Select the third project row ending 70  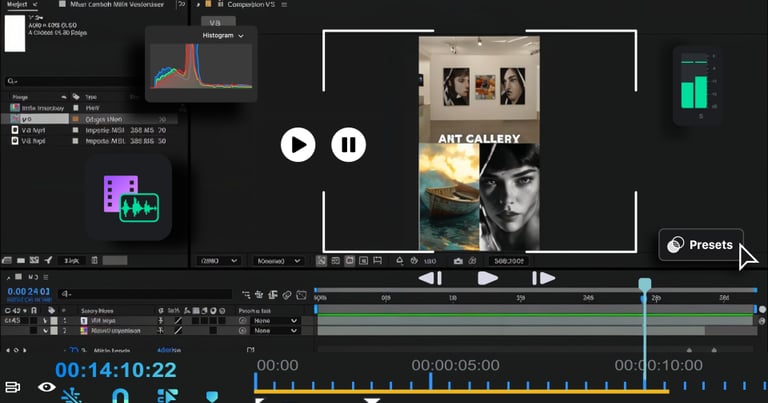(x=88, y=130)
